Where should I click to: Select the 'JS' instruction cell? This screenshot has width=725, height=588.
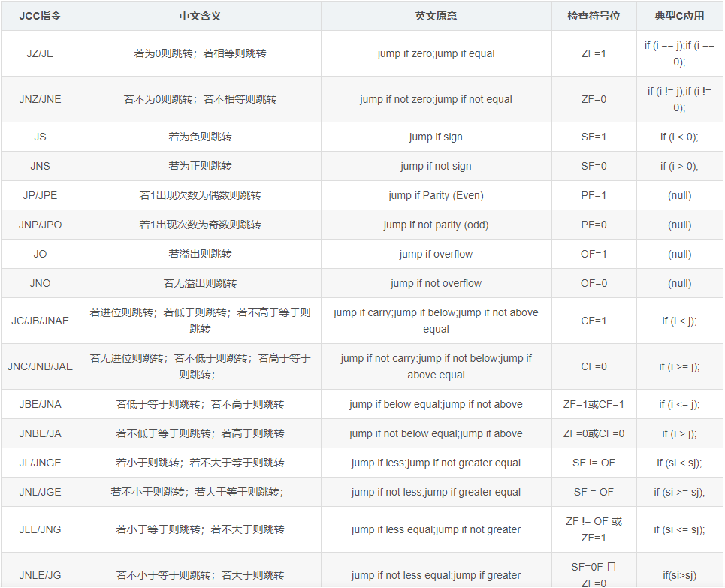[x=41, y=137]
